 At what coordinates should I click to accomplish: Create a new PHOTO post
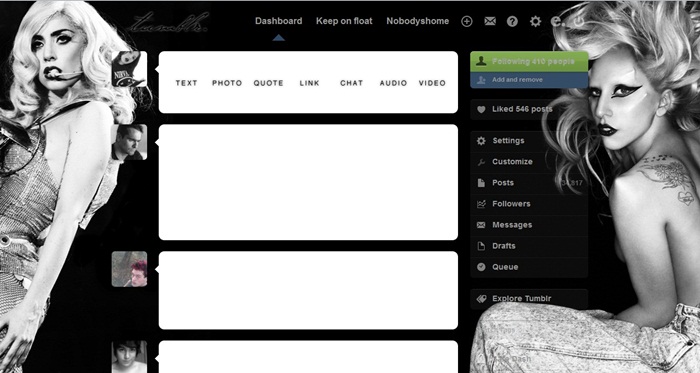pos(227,83)
